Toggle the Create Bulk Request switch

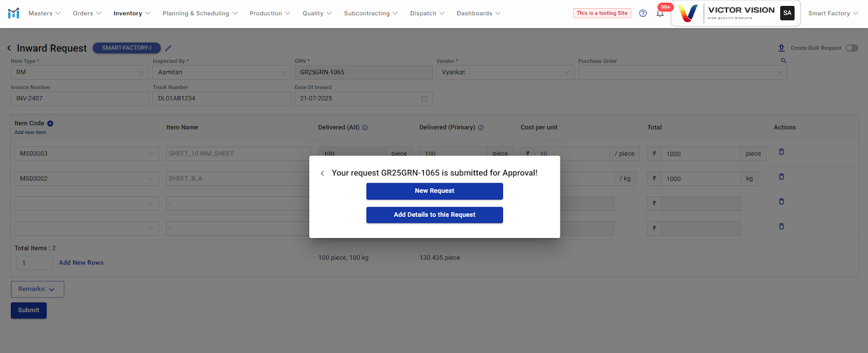(x=852, y=48)
